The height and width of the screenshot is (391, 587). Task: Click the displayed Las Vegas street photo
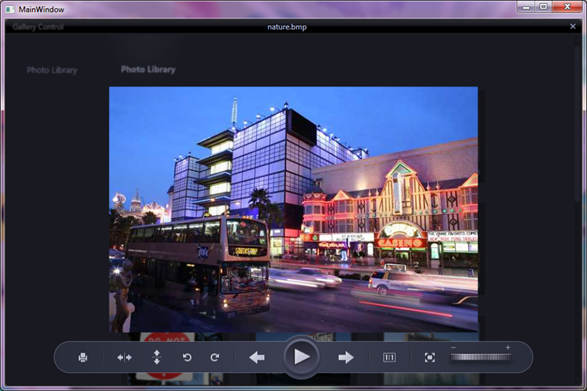294,209
